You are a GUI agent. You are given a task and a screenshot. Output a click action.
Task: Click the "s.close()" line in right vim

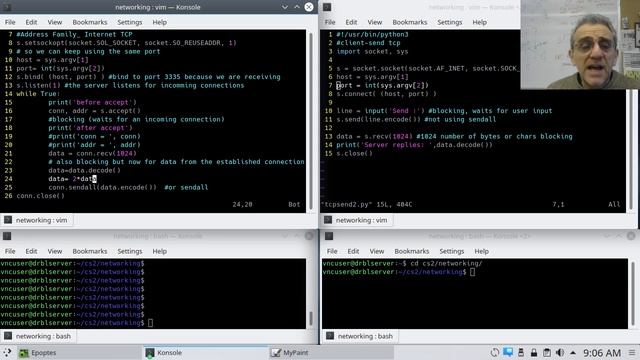click(354, 153)
